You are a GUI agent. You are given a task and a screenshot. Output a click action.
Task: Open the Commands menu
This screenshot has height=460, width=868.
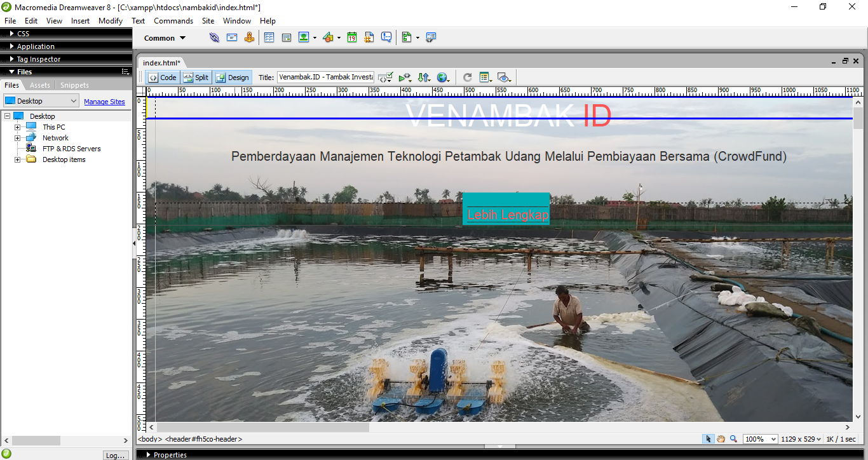173,20
